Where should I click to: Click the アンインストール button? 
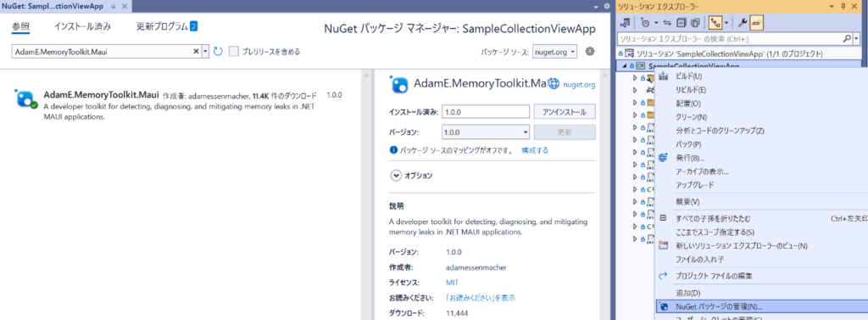565,111
